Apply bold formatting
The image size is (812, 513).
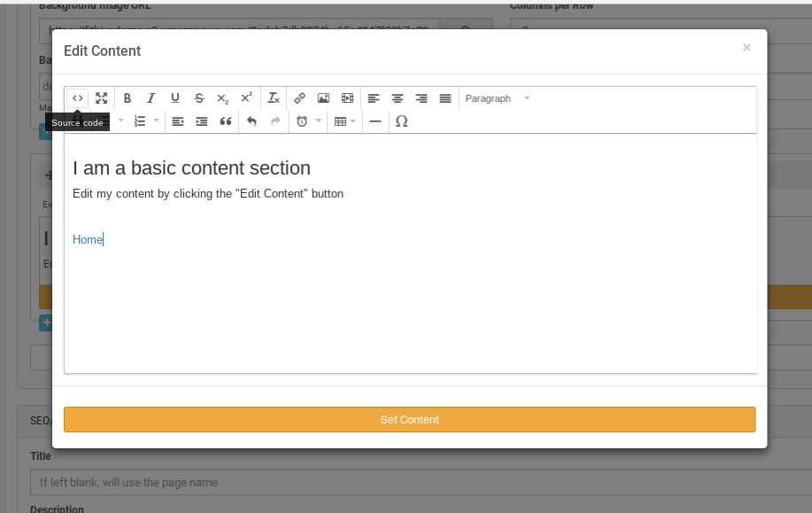(128, 98)
